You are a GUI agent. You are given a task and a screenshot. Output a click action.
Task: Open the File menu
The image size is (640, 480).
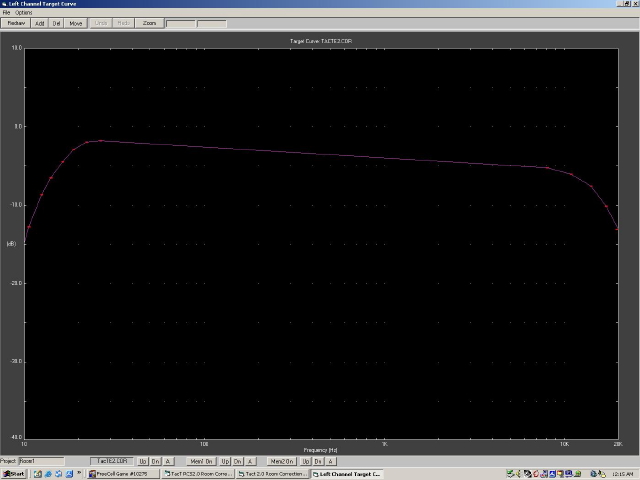6,13
